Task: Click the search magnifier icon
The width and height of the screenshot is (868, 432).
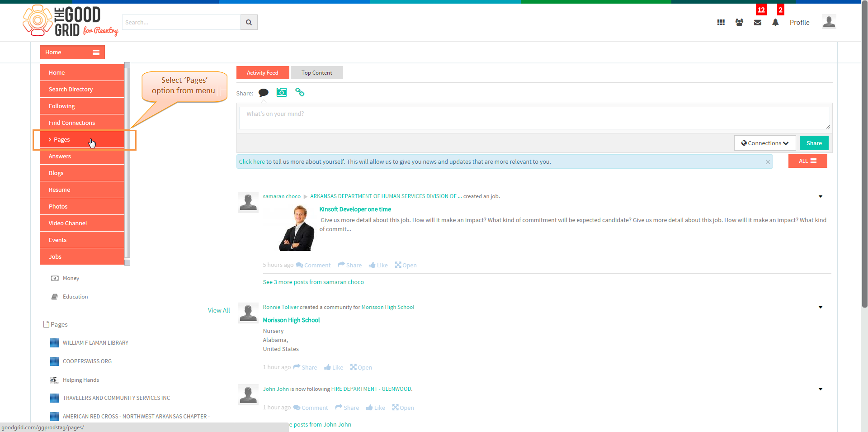Action: pos(249,22)
